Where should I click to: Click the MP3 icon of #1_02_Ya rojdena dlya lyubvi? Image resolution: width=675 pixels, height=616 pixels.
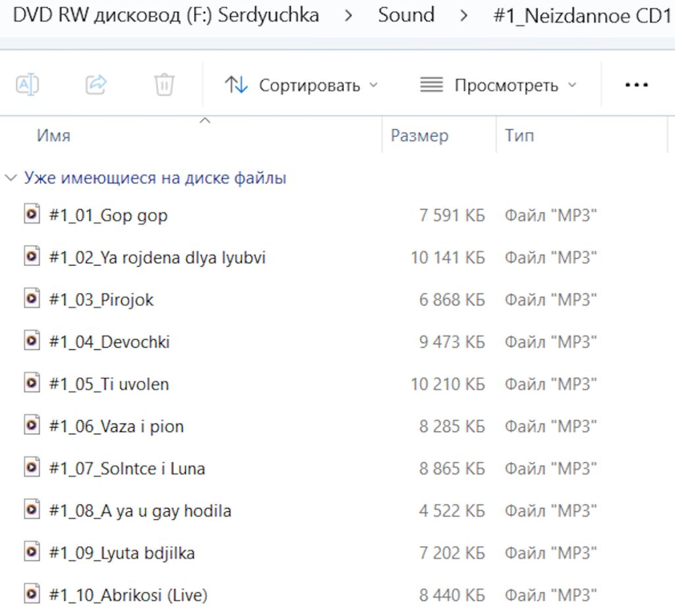point(32,256)
